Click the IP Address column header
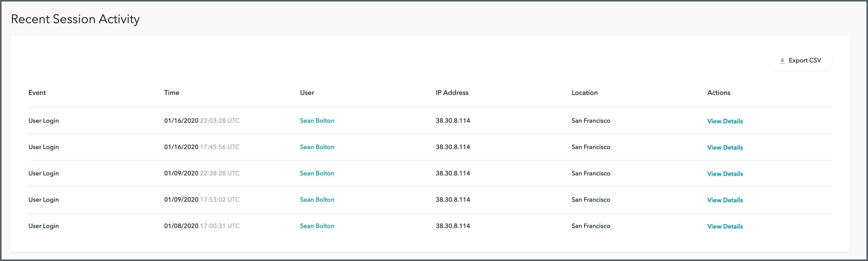The image size is (868, 261). (452, 93)
